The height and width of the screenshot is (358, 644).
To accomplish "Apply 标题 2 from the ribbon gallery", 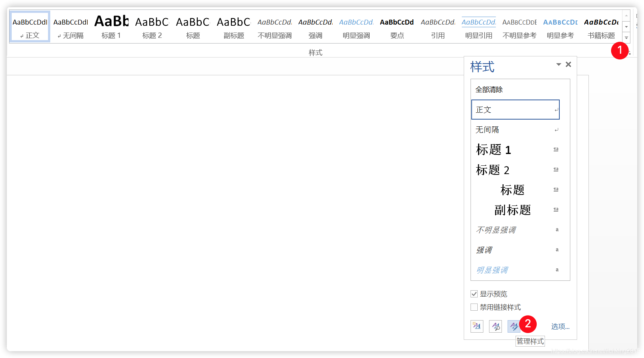I will point(152,27).
